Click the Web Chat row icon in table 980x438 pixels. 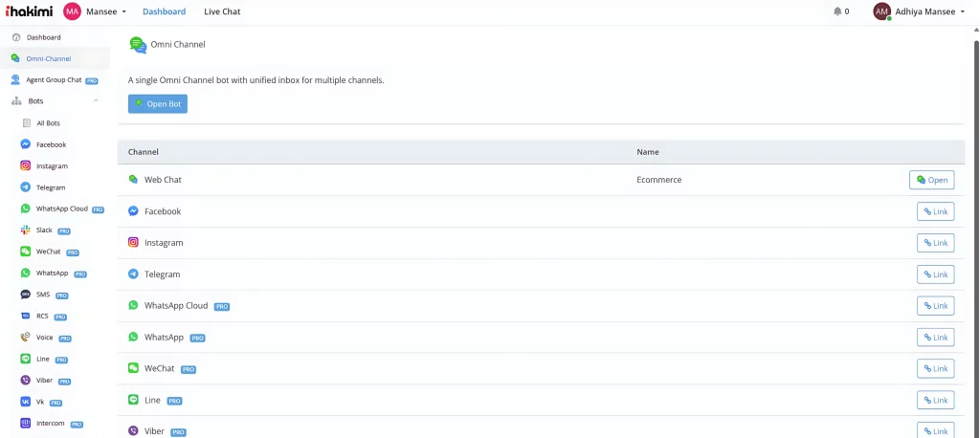pyautogui.click(x=133, y=180)
